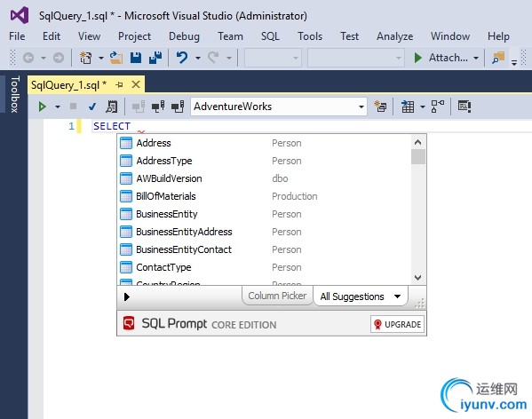
Task: Click the Open File folder icon
Action: [116, 58]
